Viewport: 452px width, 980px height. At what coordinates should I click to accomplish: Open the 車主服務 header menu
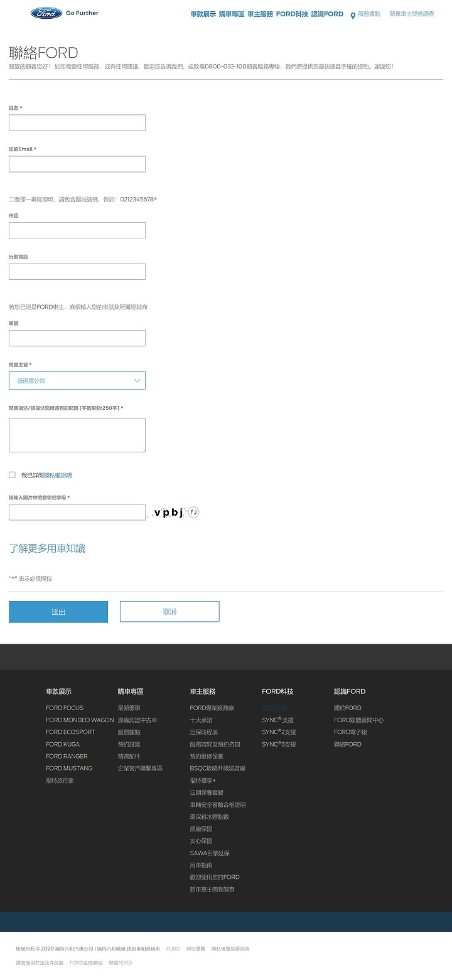261,14
